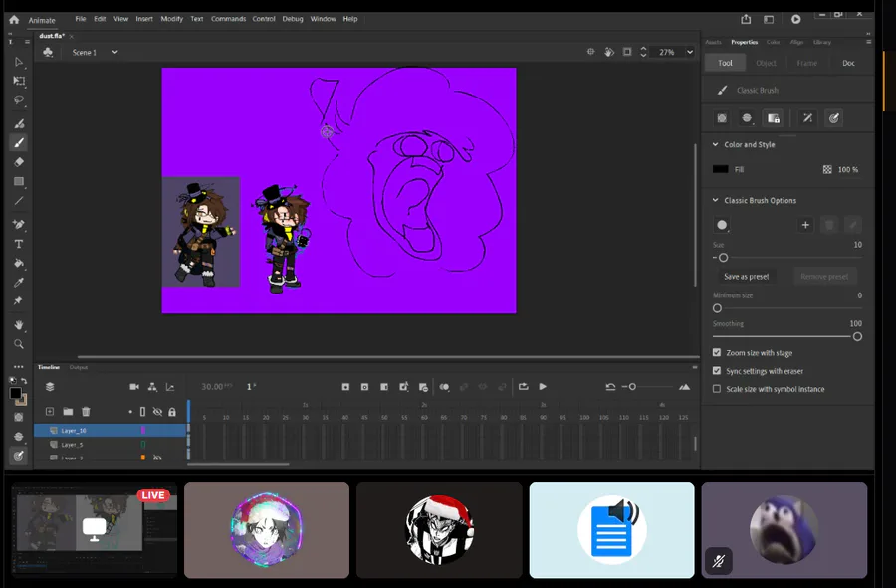
Task: Click the Delete layer trash icon
Action: (86, 412)
